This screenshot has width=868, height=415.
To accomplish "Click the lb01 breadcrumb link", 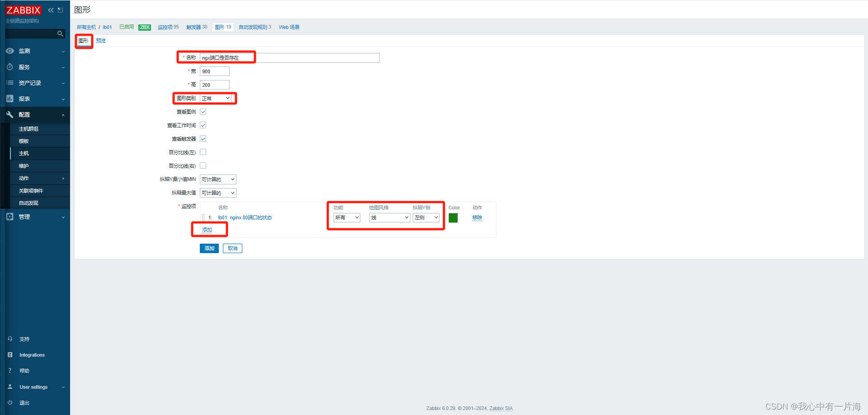I will coord(107,27).
